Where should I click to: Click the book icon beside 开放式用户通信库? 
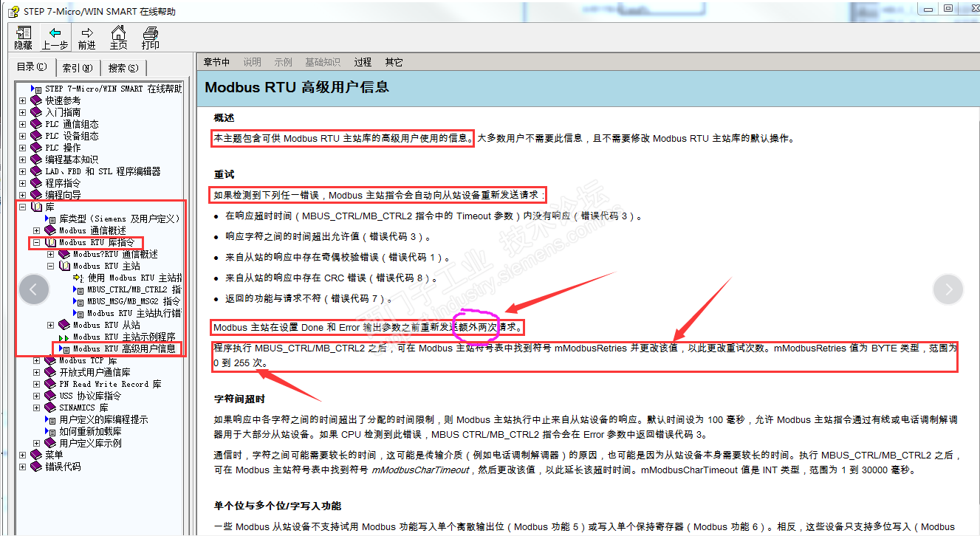coord(50,372)
